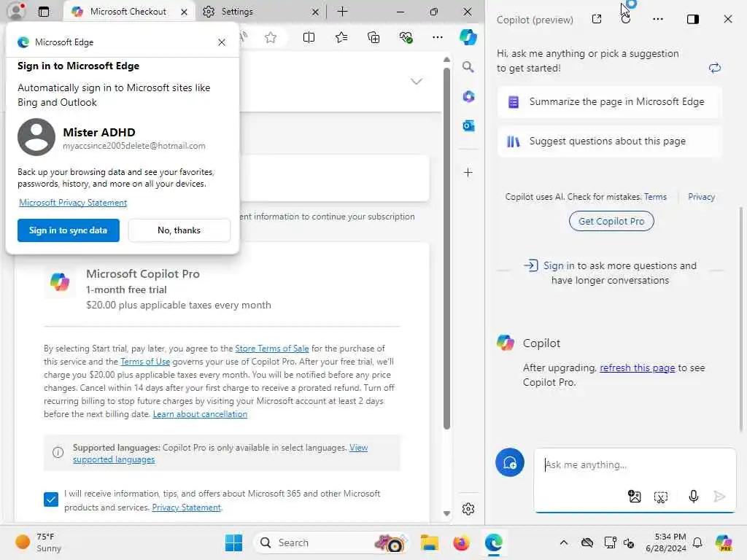Open Copilot in new window icon

tap(597, 19)
